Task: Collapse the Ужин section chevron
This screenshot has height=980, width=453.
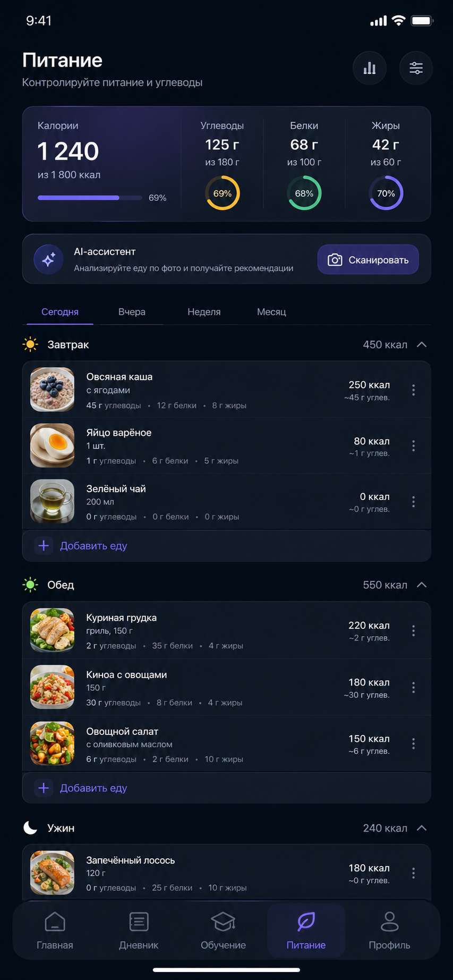Action: coord(422,828)
